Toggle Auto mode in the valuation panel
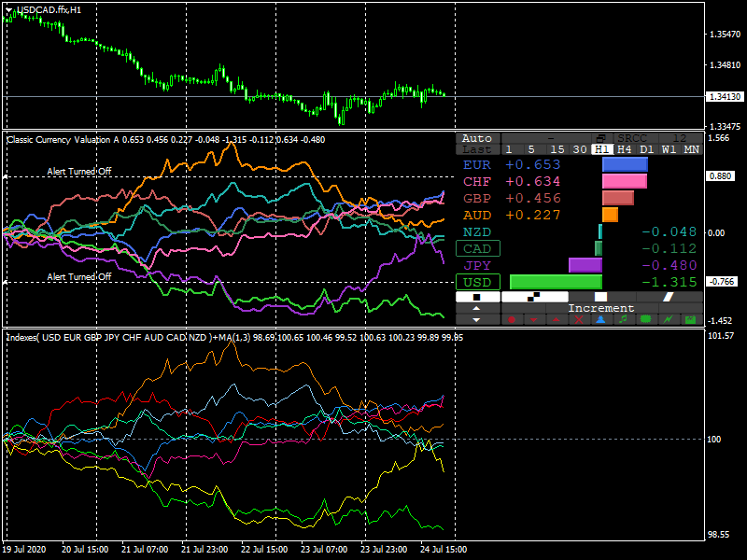Screen dimensions: 747x560 [476, 137]
